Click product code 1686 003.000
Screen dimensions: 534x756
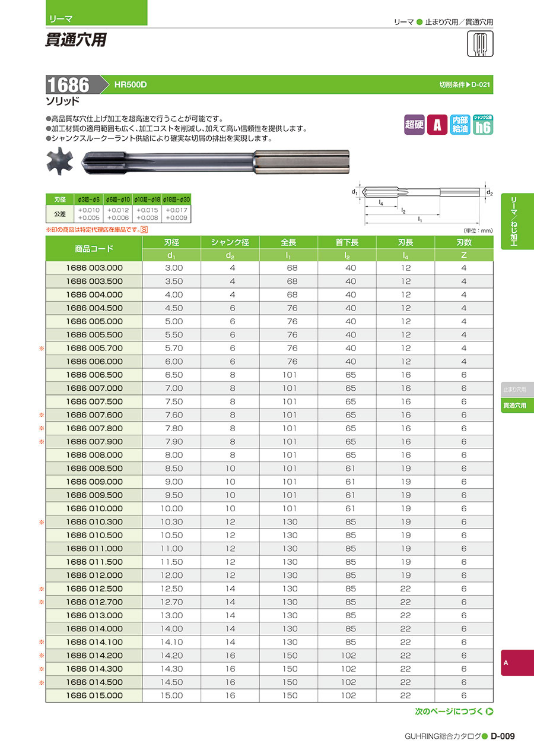tap(94, 268)
